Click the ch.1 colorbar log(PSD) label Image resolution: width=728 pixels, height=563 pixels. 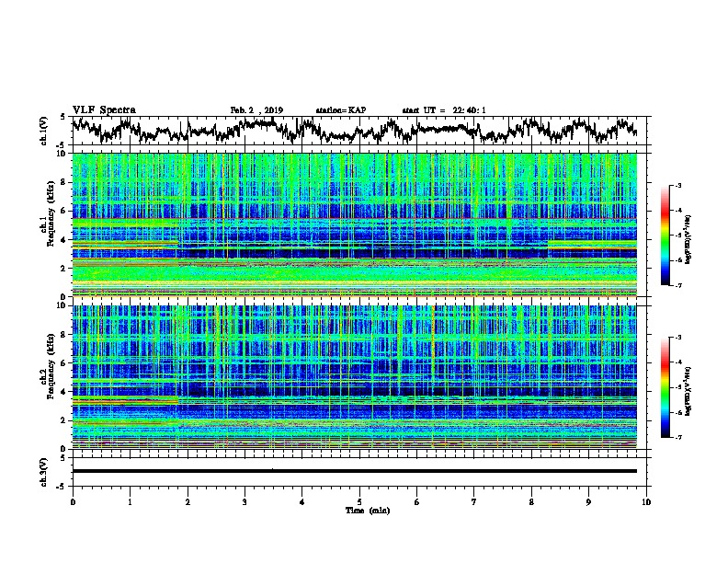tap(688, 239)
